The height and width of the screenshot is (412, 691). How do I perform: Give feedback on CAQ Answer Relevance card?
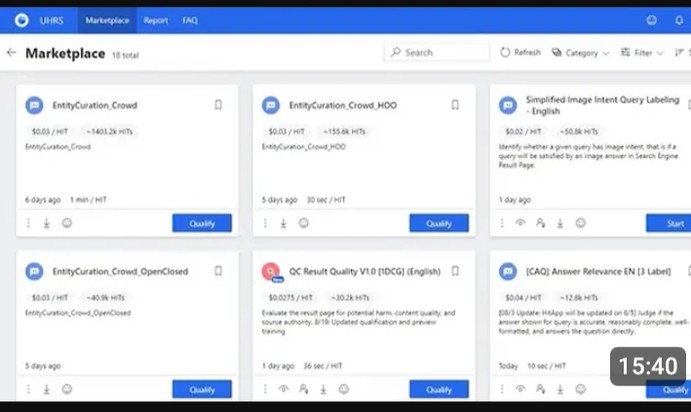point(580,389)
